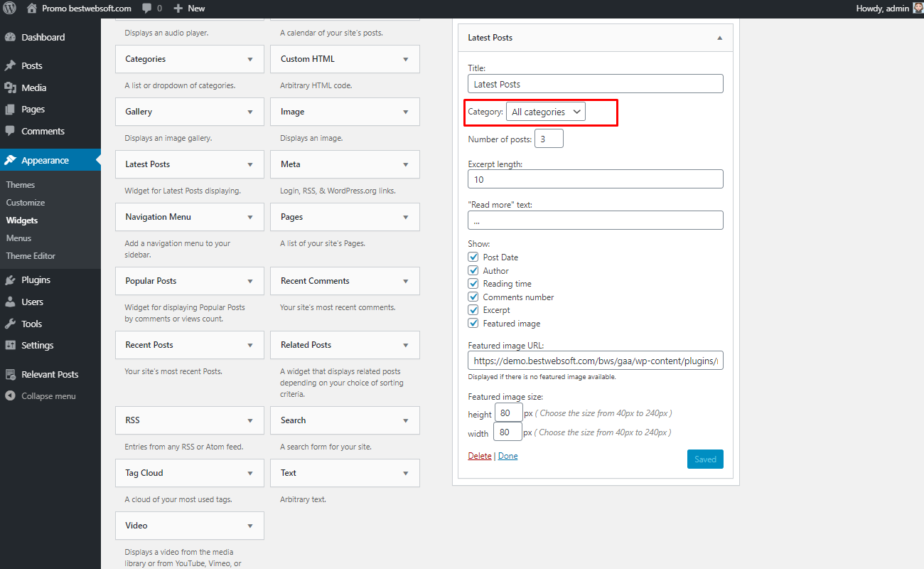Expand the Custom HTML widget arrow
Screen dimensions: 924x569
(406, 59)
